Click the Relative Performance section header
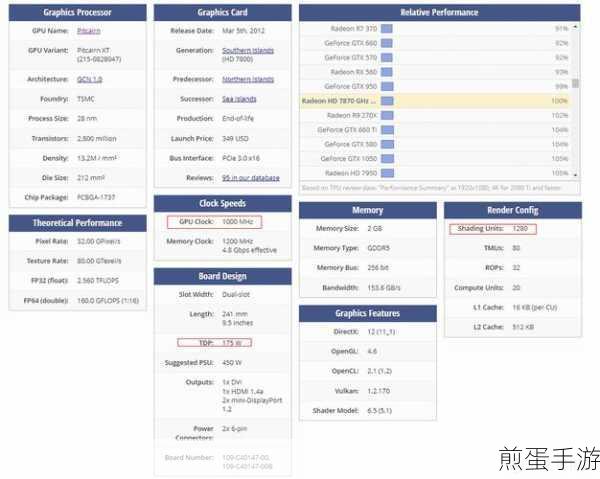 439,13
